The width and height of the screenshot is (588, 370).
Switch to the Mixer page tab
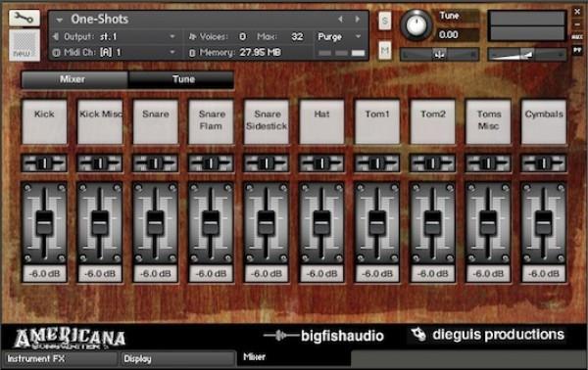click(x=74, y=79)
